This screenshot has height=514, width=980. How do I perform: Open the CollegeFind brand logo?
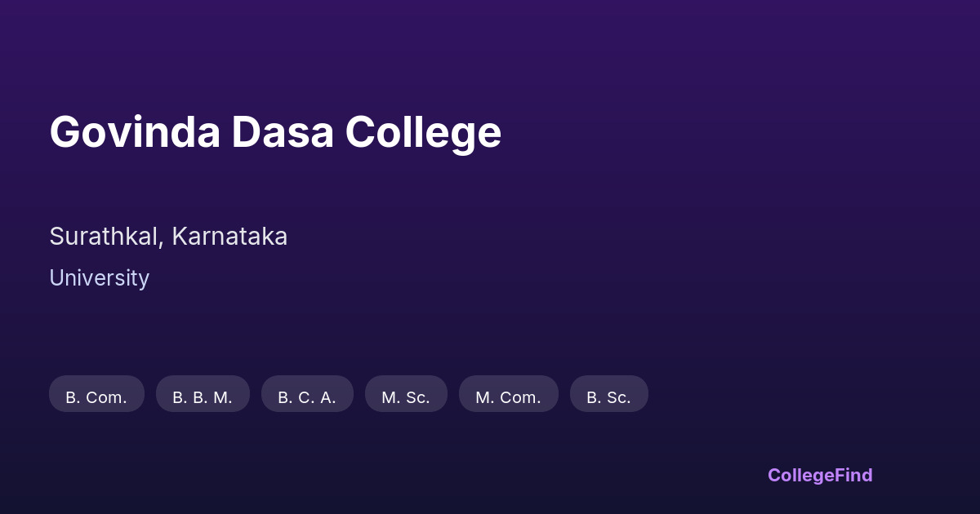pyautogui.click(x=820, y=476)
